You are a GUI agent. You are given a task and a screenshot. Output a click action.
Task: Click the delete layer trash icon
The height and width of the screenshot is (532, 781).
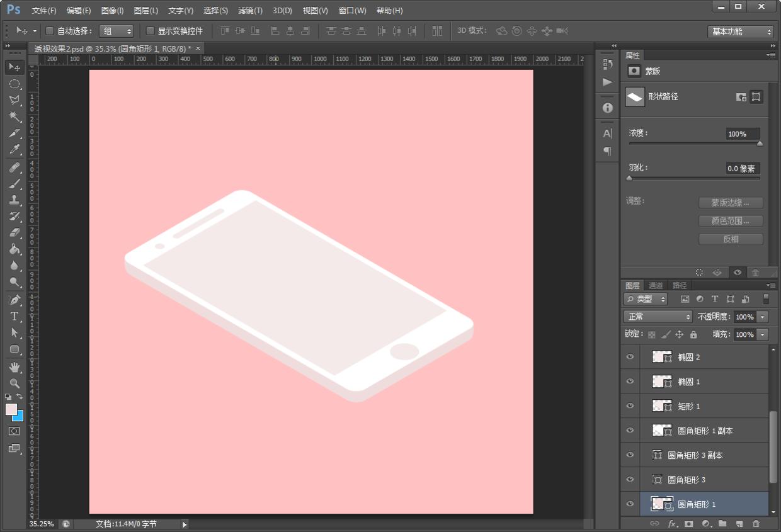[x=756, y=523]
